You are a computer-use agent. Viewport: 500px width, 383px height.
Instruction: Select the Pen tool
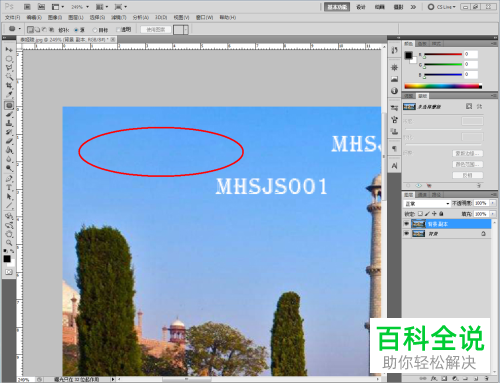click(9, 179)
